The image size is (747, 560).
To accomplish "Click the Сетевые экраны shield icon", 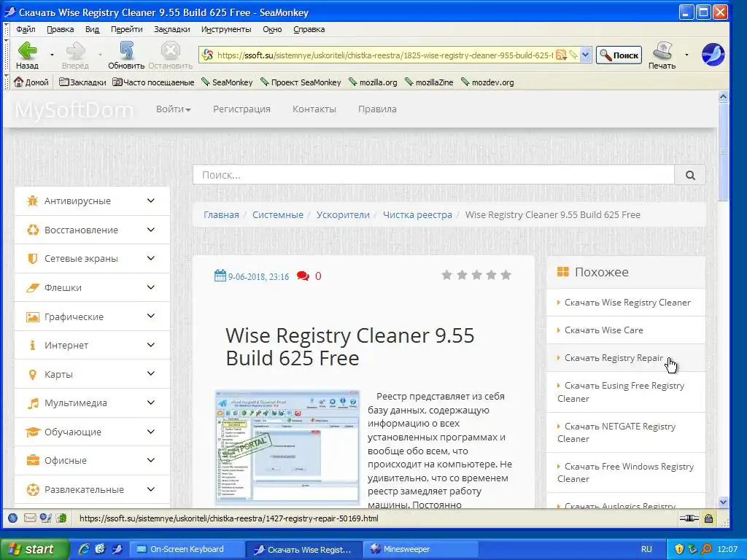I will click(x=32, y=259).
